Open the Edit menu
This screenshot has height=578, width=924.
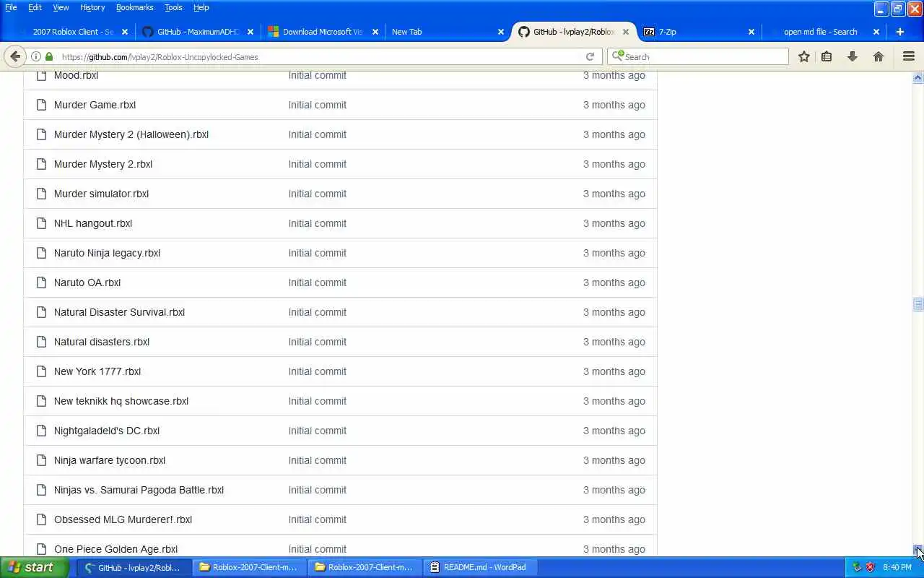point(35,7)
